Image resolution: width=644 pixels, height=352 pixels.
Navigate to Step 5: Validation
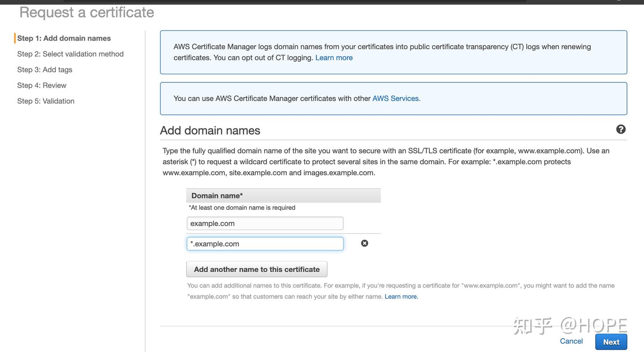point(46,101)
